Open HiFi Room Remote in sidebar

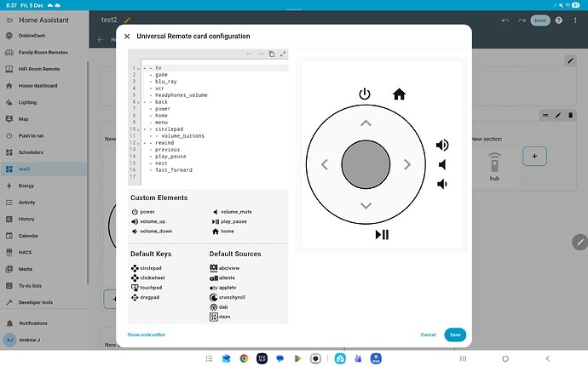[43, 69]
